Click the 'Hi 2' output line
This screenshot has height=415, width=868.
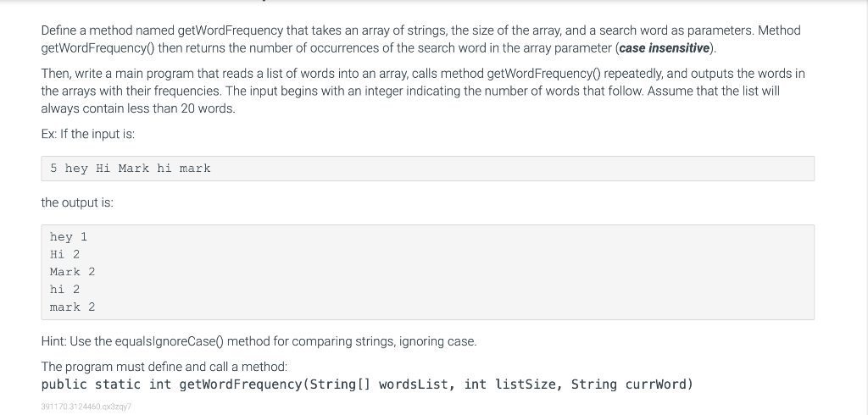tap(64, 255)
